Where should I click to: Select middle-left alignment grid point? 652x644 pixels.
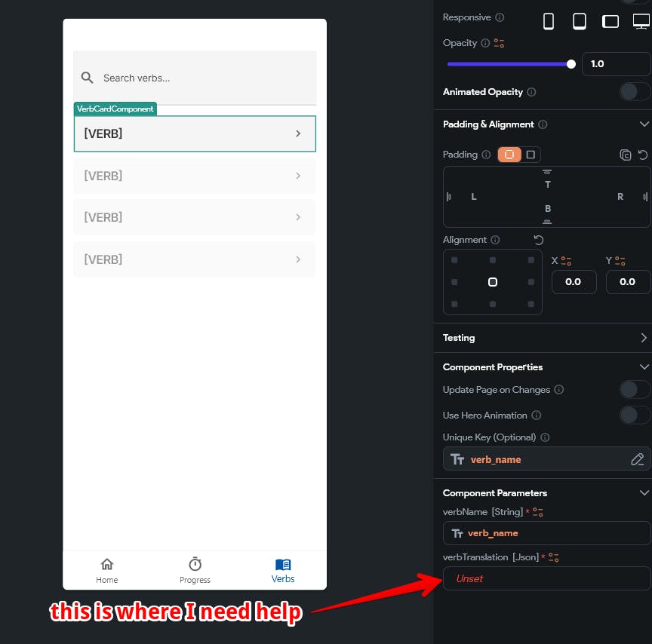(x=454, y=282)
